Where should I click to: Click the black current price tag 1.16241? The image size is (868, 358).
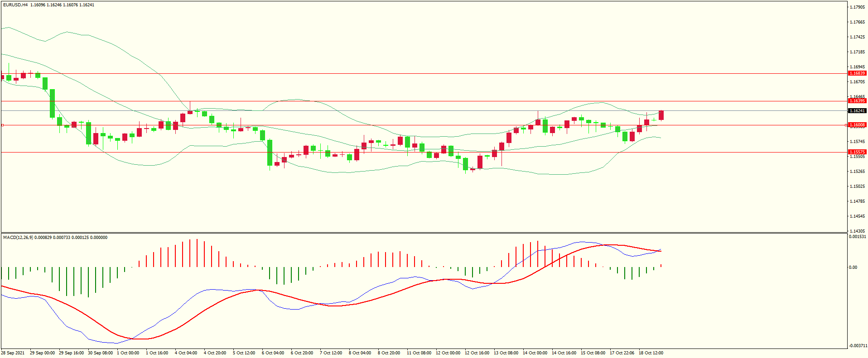(857, 111)
